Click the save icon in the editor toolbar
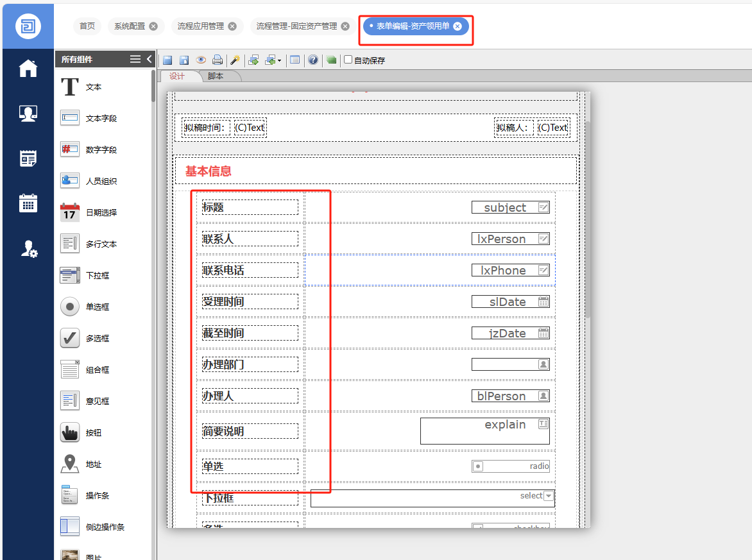Screen dimensions: 752x560 tap(167, 60)
